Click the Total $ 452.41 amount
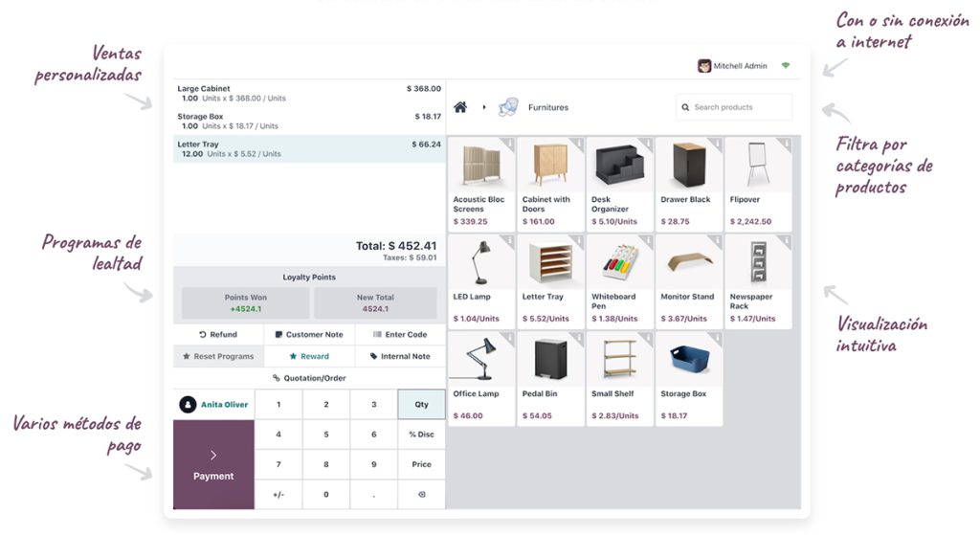This screenshot has height=535, width=980. click(396, 246)
